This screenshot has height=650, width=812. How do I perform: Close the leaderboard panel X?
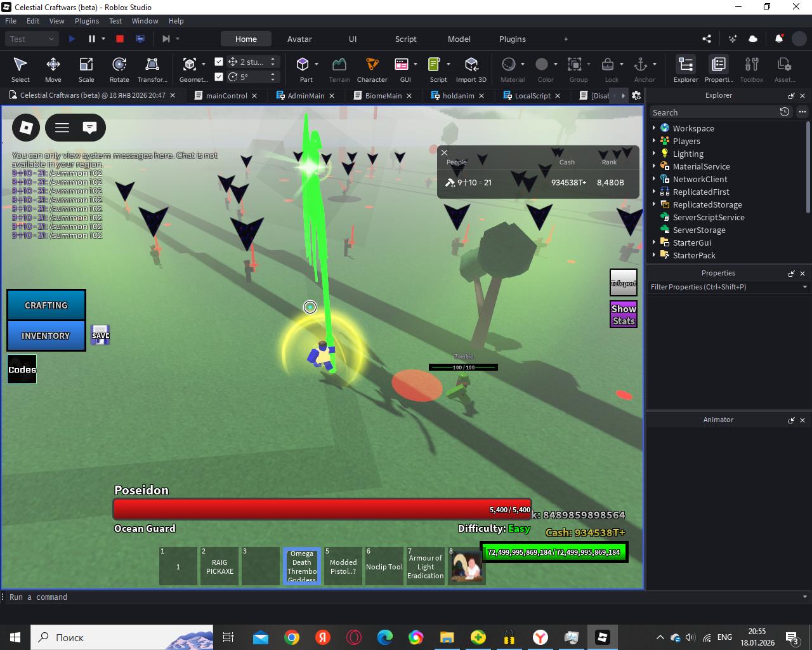click(445, 152)
